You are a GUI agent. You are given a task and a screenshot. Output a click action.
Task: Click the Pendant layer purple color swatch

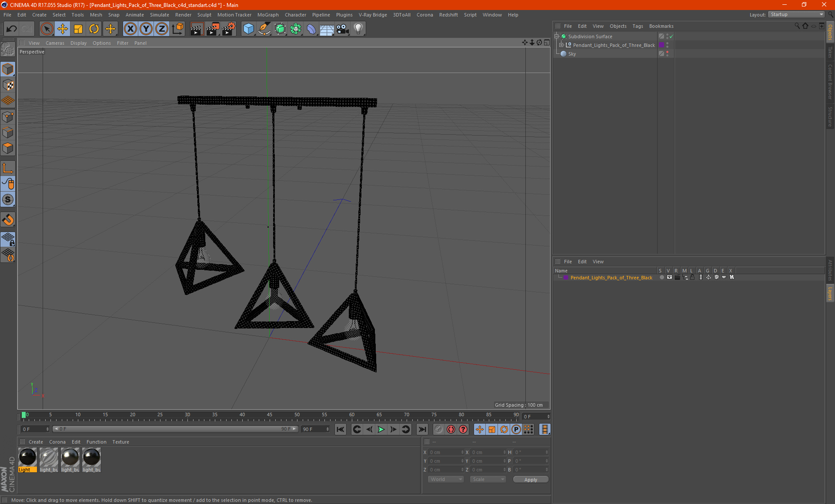click(565, 278)
